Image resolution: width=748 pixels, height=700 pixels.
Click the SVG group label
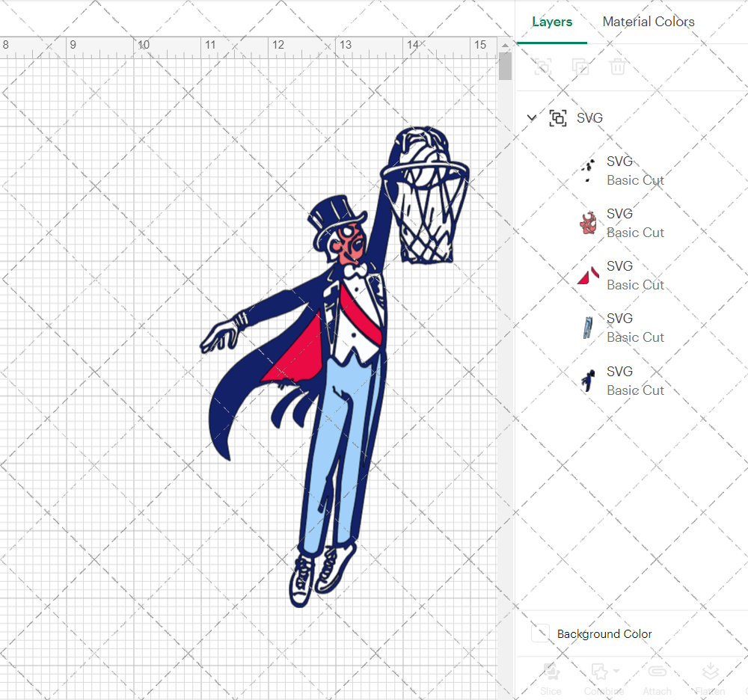(x=589, y=117)
